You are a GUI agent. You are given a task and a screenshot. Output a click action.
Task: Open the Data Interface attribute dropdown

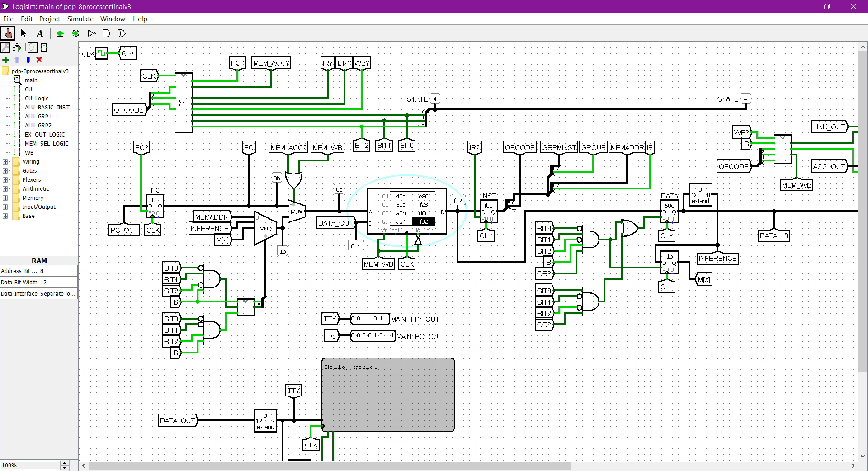(x=57, y=293)
